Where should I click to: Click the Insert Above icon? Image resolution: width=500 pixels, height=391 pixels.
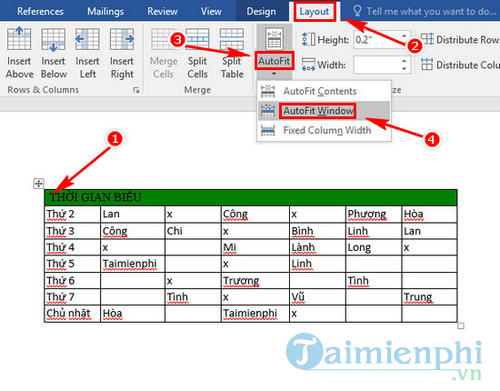(19, 39)
